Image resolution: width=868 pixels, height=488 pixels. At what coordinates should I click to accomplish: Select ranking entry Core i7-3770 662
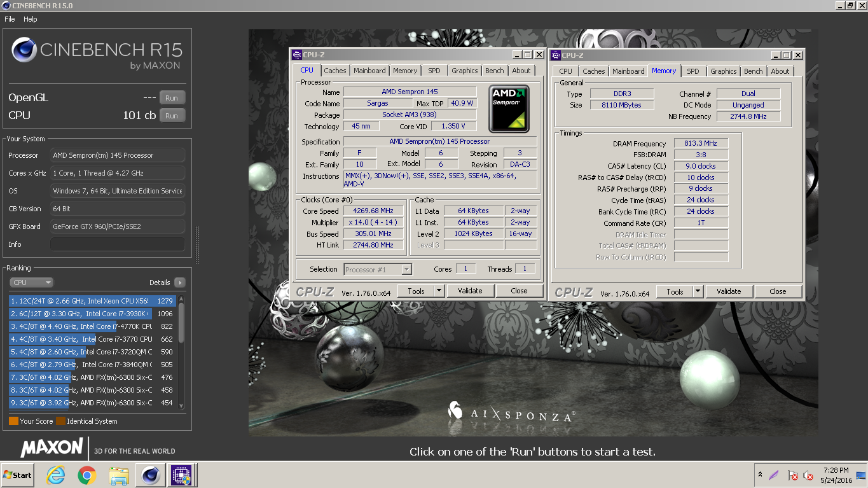pos(92,339)
